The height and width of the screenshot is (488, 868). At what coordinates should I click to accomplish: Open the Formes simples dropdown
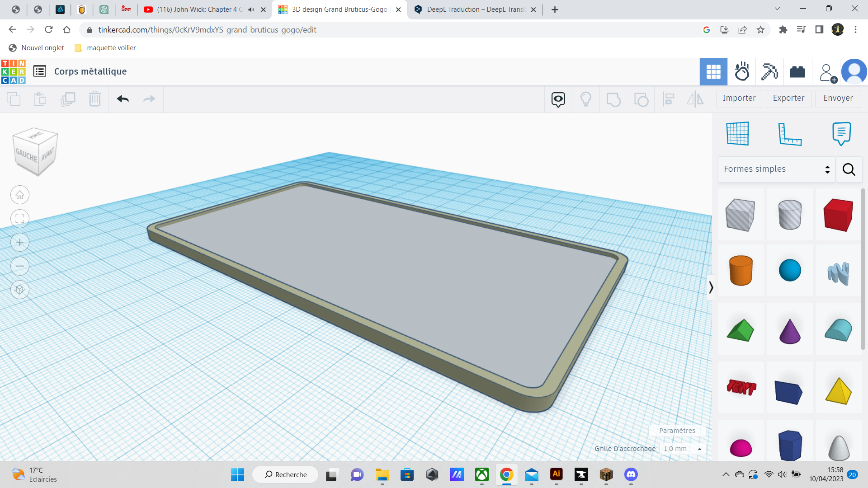pyautogui.click(x=776, y=169)
